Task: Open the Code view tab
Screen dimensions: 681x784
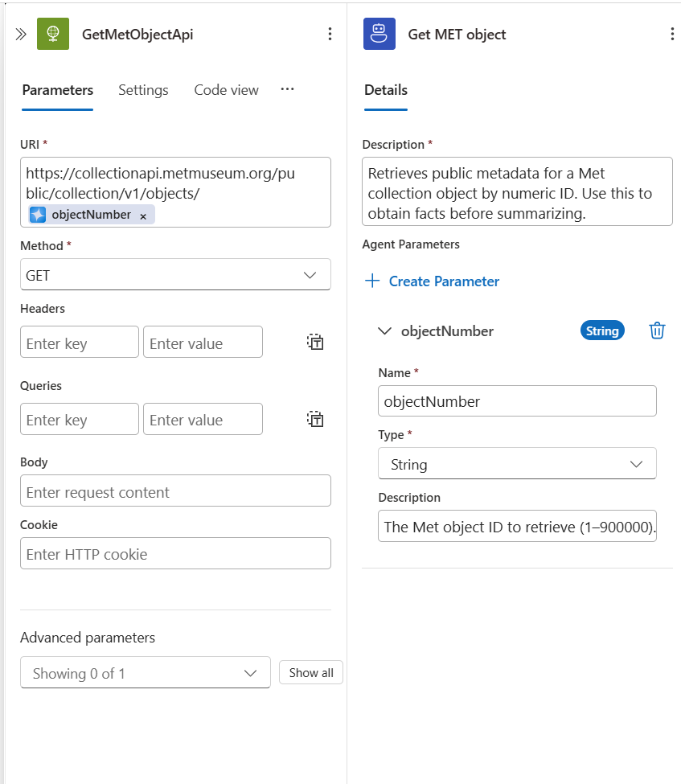Action: pos(226,90)
